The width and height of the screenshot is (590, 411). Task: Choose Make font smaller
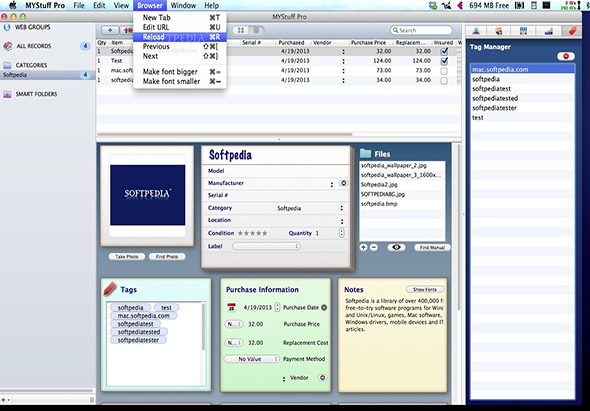click(x=180, y=81)
